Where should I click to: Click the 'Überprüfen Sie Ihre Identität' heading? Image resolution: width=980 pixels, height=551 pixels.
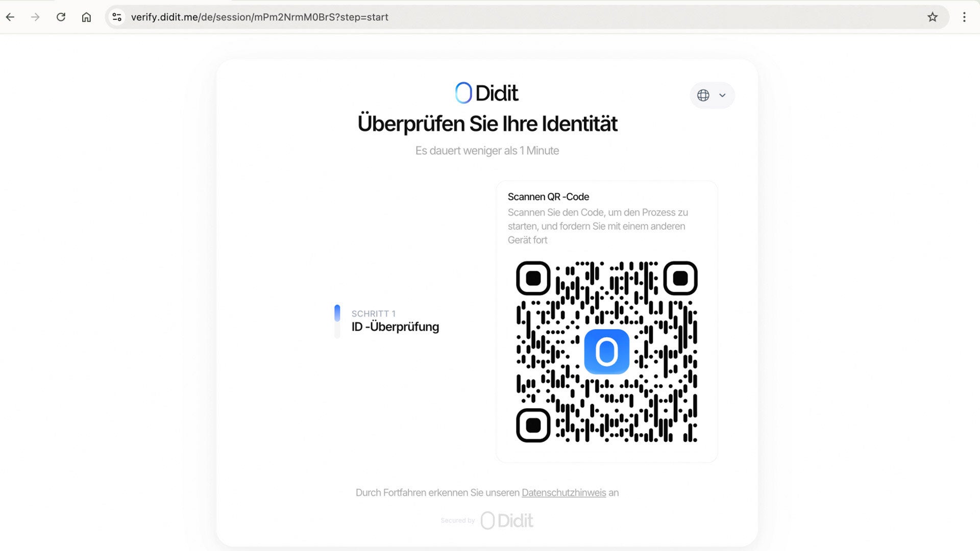(x=487, y=124)
